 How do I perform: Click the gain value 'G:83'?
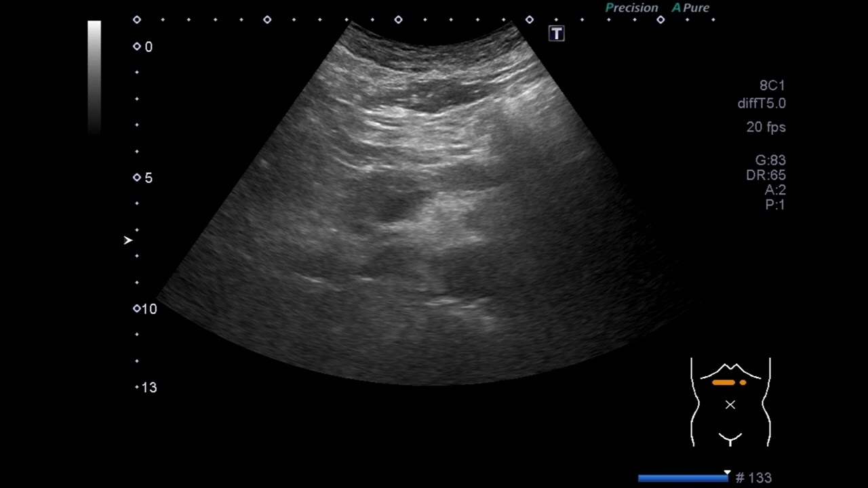(x=770, y=161)
